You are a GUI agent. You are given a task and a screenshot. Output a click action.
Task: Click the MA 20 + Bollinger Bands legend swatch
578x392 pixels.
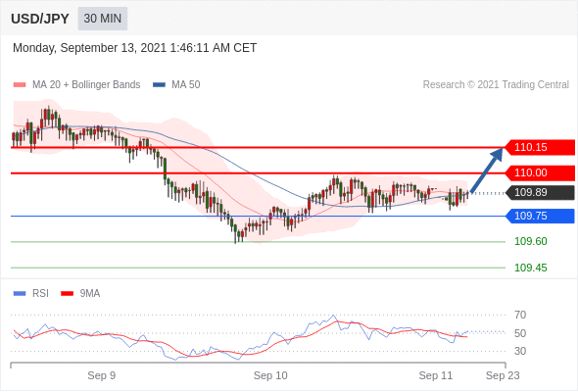point(20,85)
